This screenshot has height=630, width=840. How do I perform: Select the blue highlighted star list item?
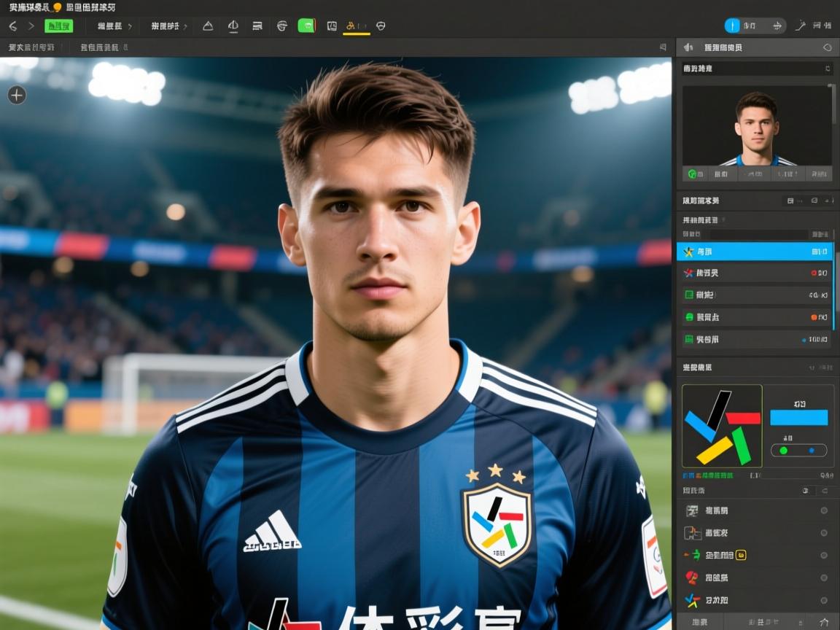click(x=755, y=252)
